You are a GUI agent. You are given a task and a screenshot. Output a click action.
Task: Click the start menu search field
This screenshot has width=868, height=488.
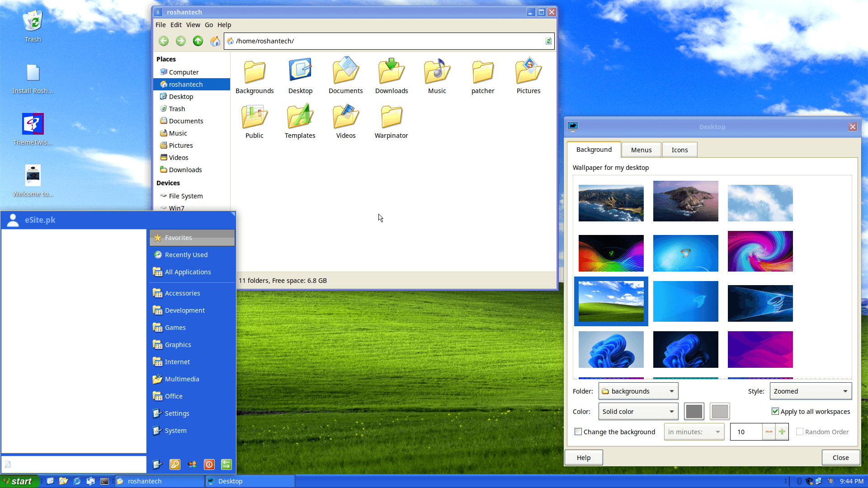click(74, 464)
